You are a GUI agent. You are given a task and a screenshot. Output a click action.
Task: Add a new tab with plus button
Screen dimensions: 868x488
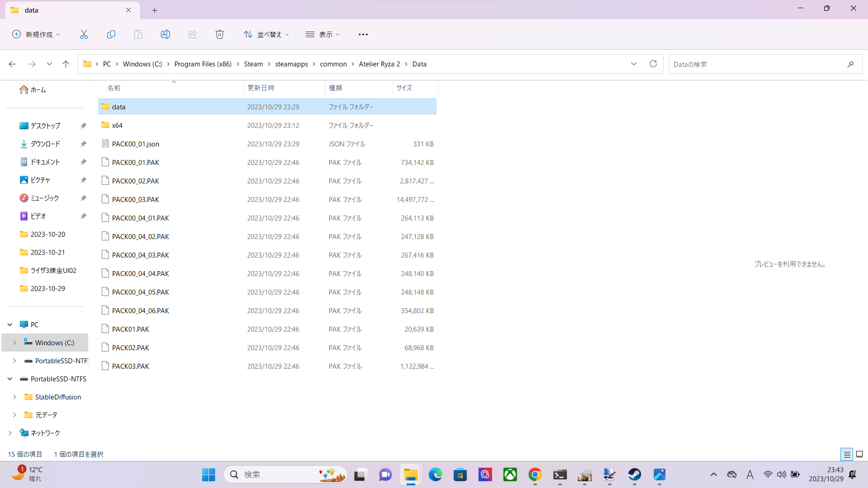pos(155,10)
